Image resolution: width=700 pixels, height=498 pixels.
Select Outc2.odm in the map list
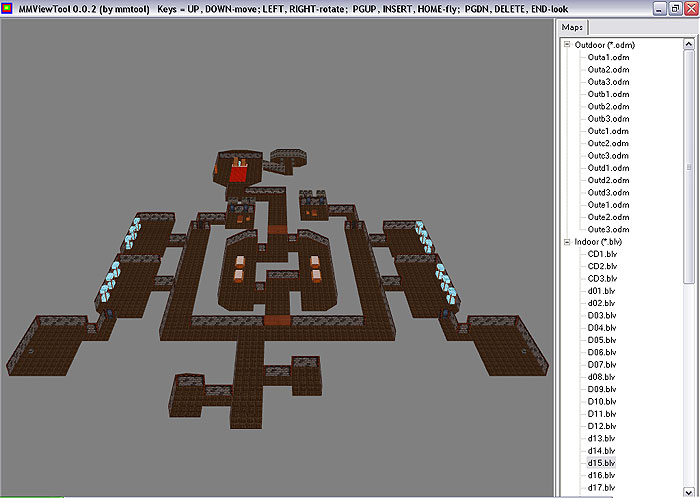point(608,143)
